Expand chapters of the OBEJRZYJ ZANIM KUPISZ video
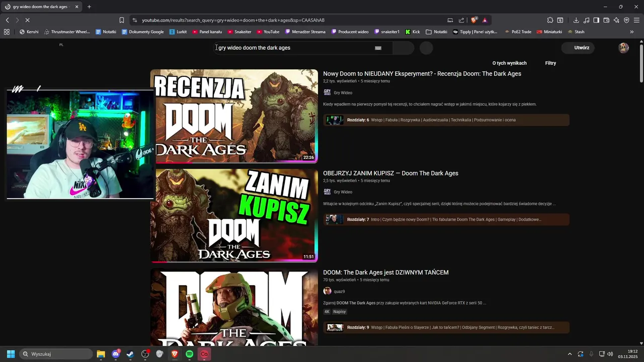 (x=446, y=220)
